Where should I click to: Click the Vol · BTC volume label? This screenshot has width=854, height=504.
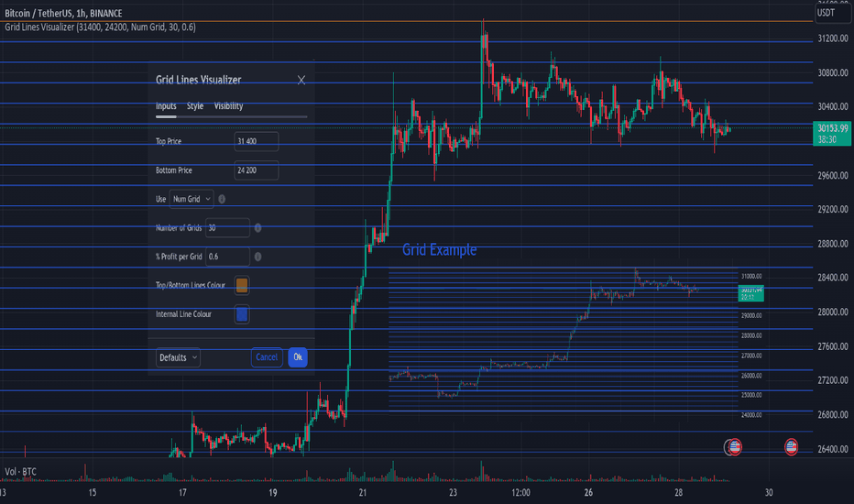(21, 472)
